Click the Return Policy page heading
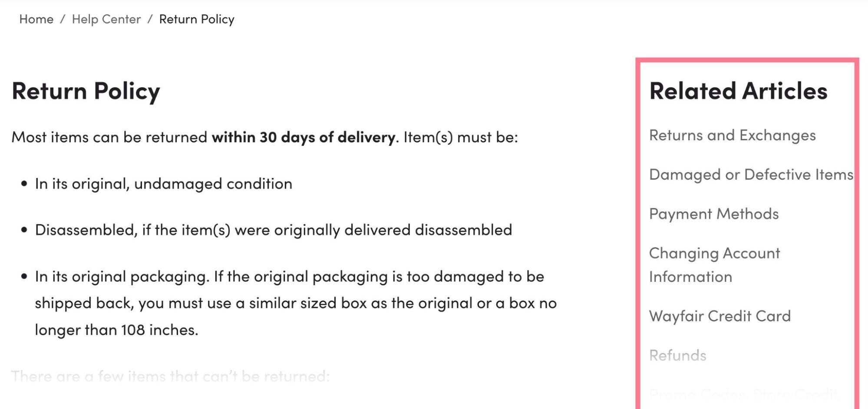 click(86, 92)
